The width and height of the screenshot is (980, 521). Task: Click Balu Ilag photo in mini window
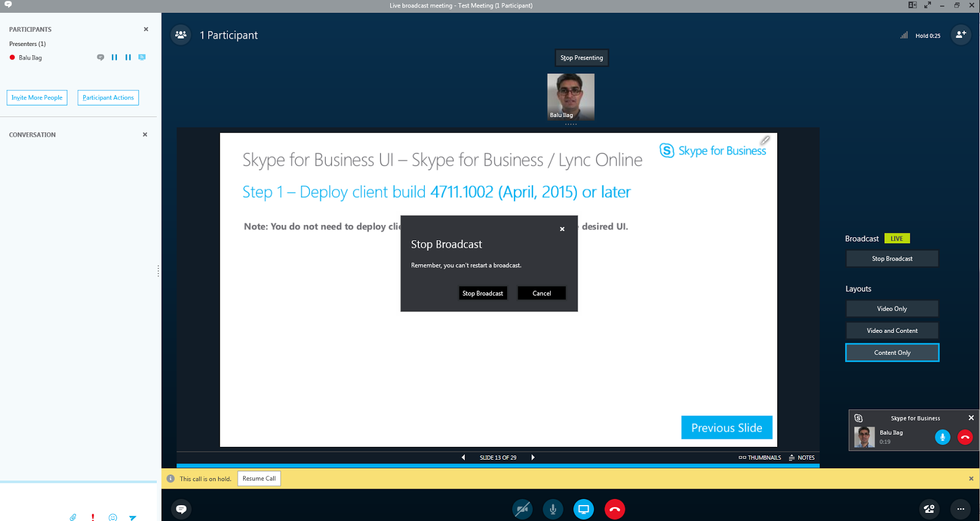coord(865,437)
